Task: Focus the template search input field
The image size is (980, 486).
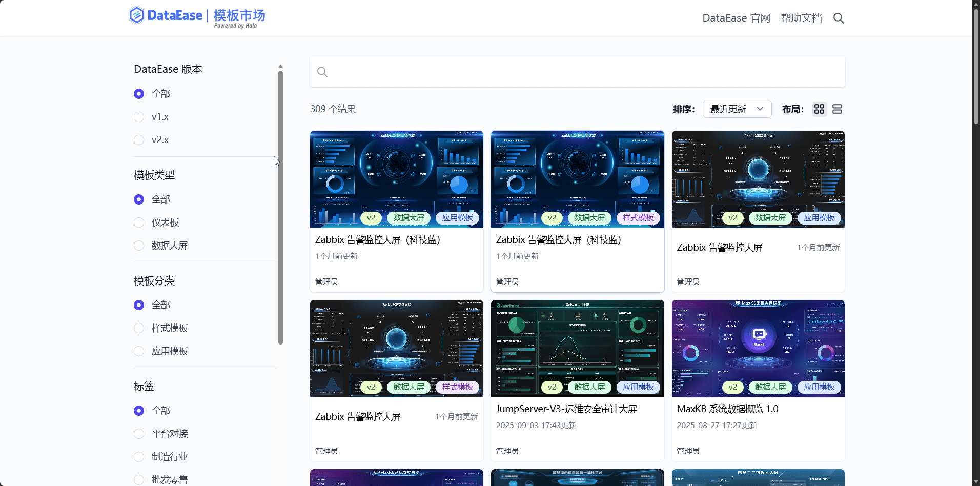Action: pos(577,72)
